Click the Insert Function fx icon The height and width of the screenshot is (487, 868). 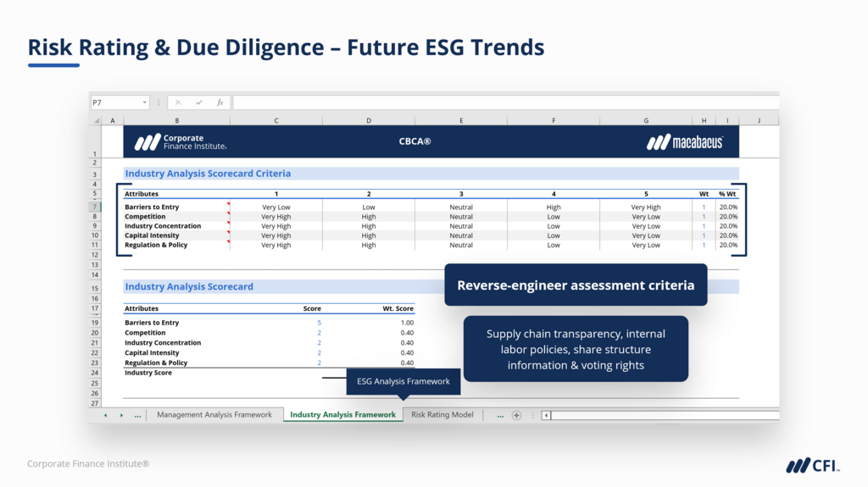point(220,102)
